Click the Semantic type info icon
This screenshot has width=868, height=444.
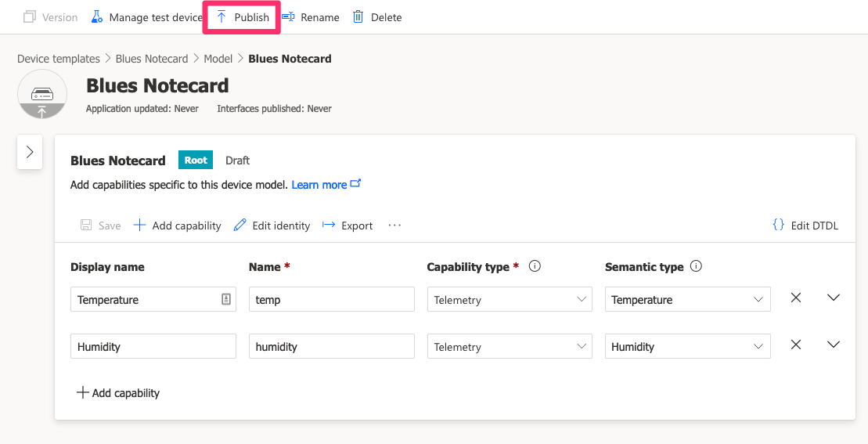click(x=697, y=266)
